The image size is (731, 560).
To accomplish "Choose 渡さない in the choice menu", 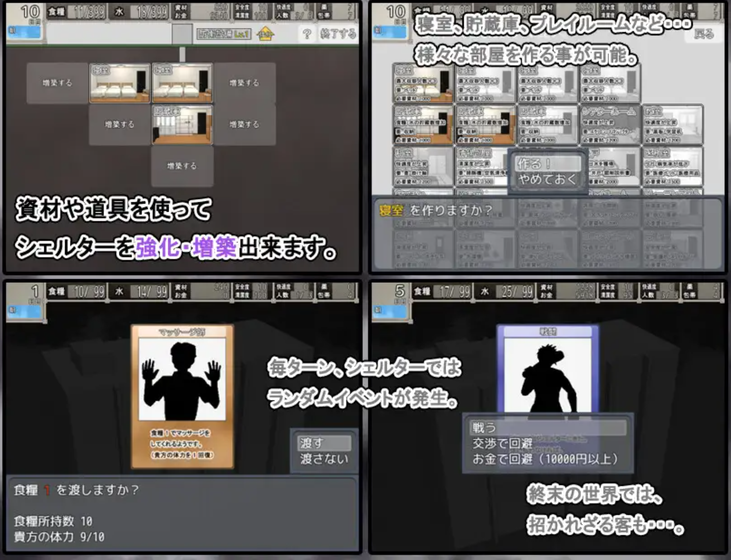I will point(324,459).
